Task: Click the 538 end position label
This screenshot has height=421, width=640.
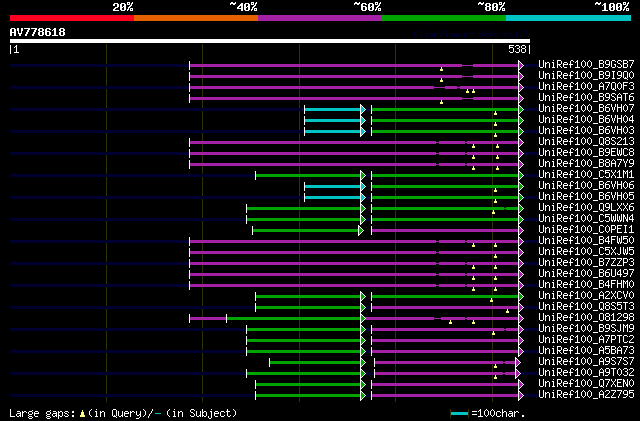Action: pyautogui.click(x=517, y=49)
